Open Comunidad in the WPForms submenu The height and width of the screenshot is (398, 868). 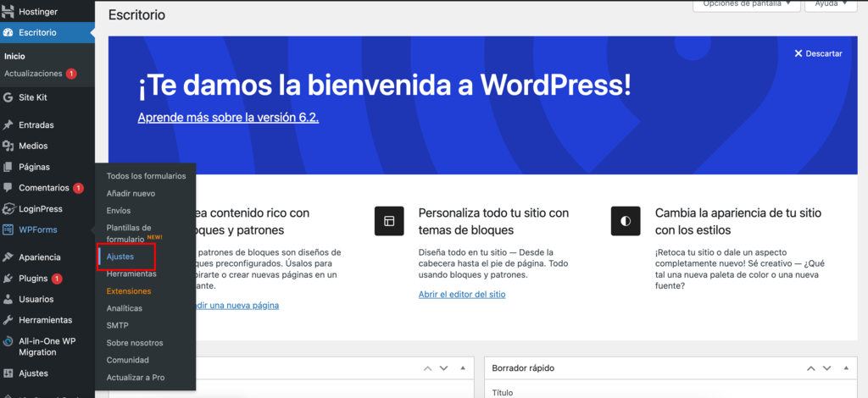pos(127,360)
